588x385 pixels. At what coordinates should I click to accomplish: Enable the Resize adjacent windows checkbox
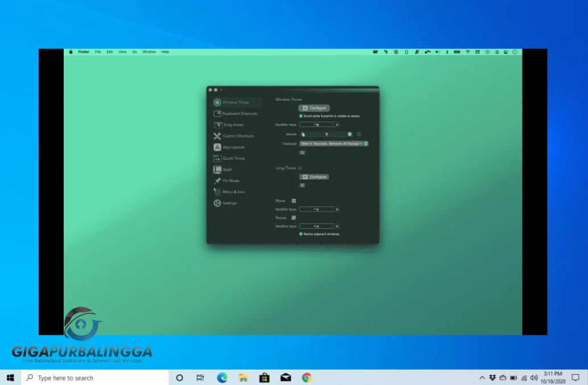[301, 234]
